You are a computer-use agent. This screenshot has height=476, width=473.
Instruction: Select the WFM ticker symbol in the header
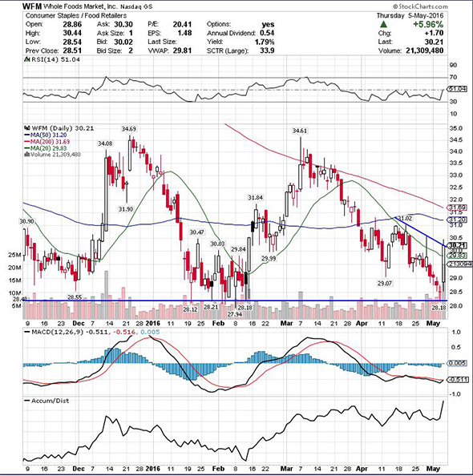pos(32,6)
